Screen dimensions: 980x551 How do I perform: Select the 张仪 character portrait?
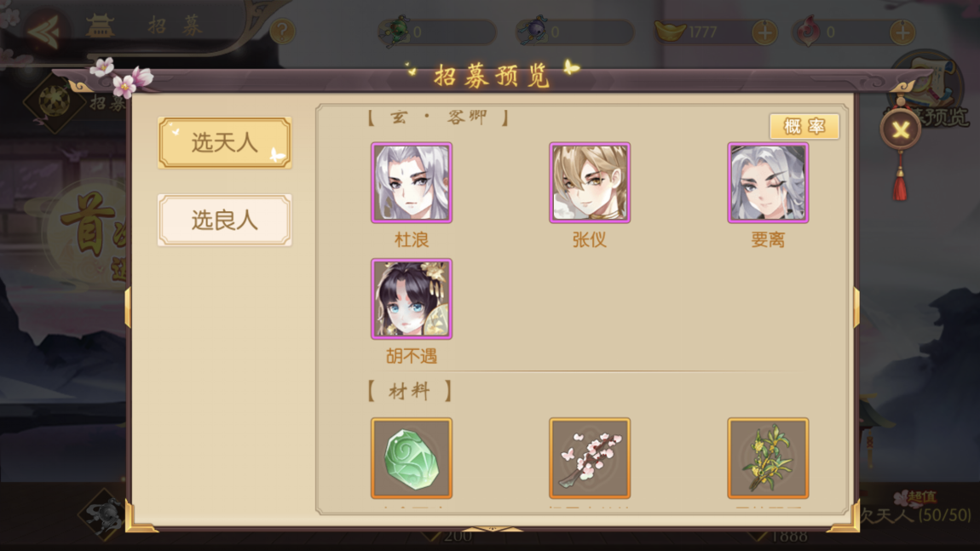[590, 182]
